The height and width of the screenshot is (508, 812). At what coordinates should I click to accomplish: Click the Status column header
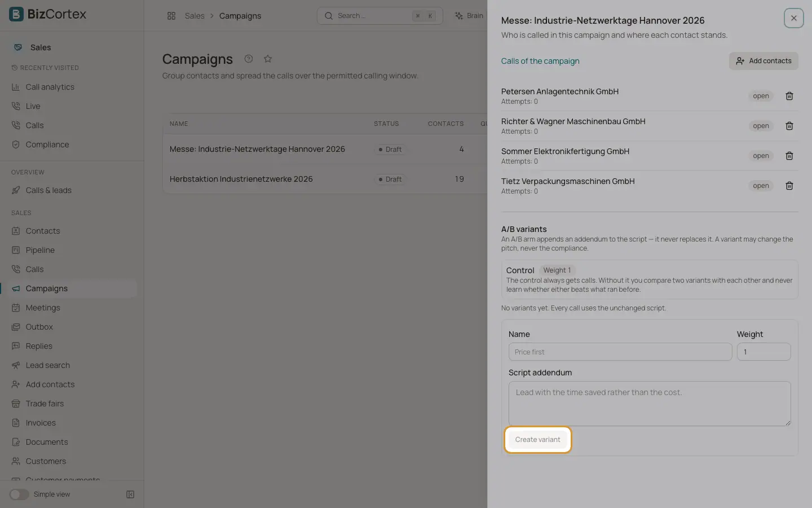pyautogui.click(x=386, y=124)
